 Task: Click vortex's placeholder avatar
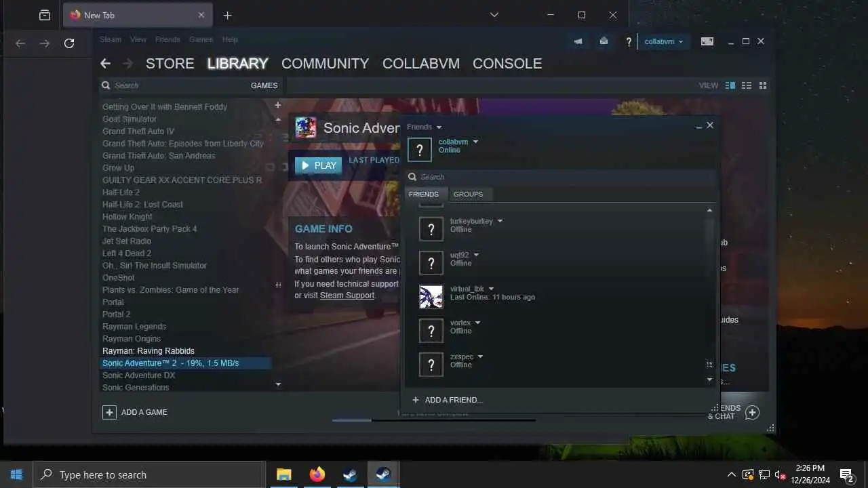(x=431, y=331)
